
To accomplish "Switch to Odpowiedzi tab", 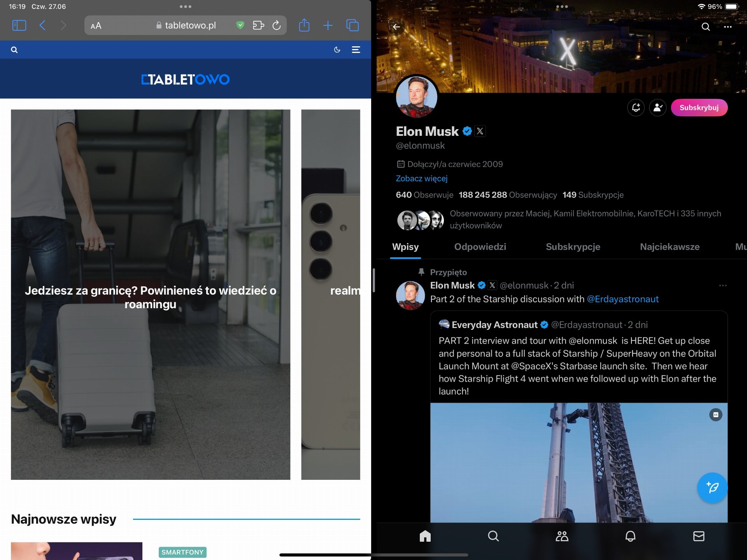I will (x=480, y=247).
